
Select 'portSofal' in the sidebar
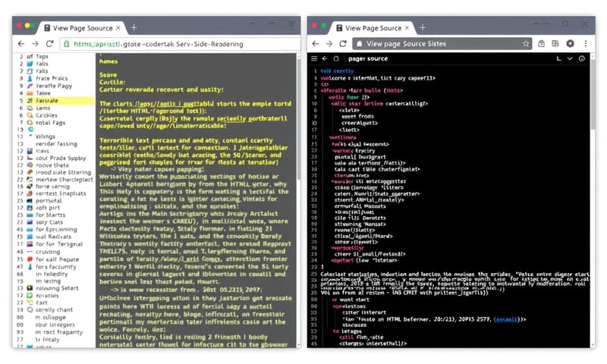(49, 201)
